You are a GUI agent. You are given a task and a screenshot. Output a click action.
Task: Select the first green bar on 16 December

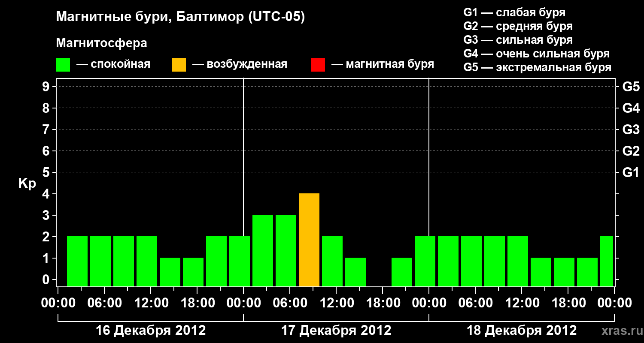[77, 262]
